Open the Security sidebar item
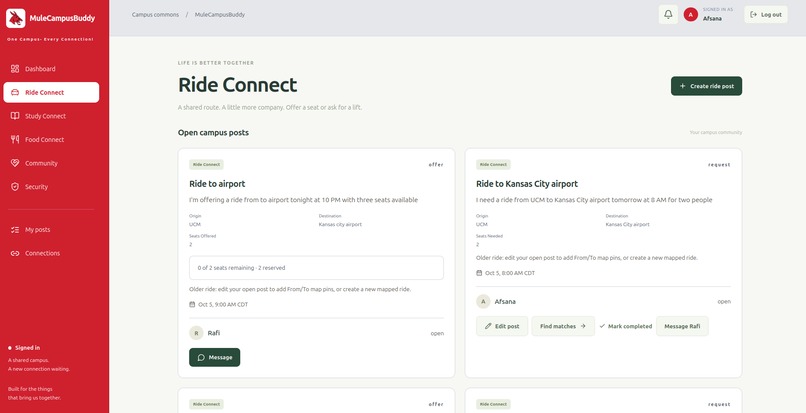 point(51,187)
